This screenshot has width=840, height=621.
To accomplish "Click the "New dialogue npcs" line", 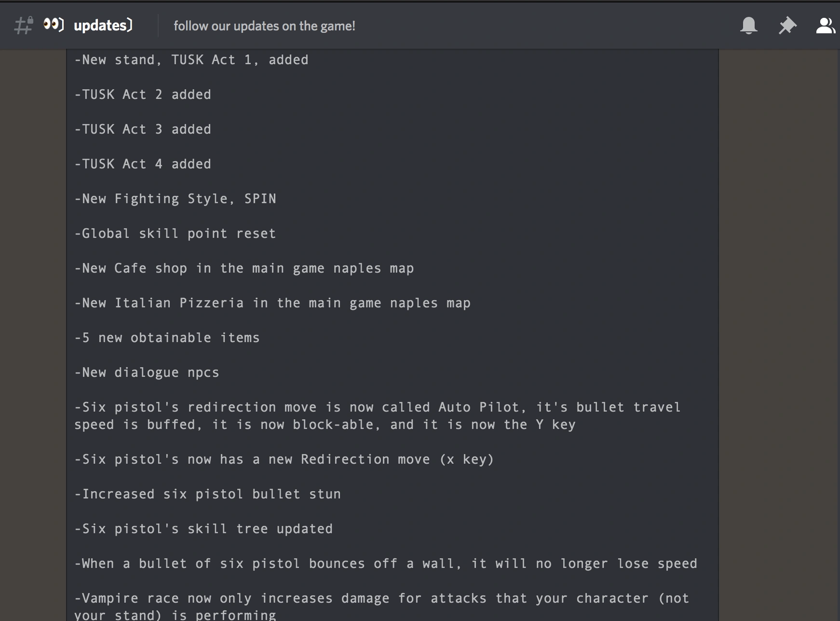I will point(147,373).
